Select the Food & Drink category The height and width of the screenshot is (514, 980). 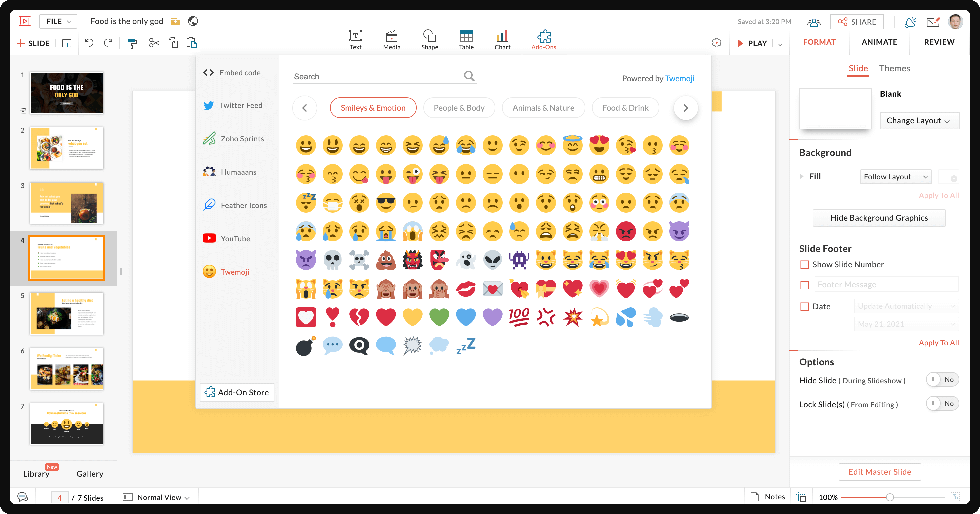pos(625,108)
